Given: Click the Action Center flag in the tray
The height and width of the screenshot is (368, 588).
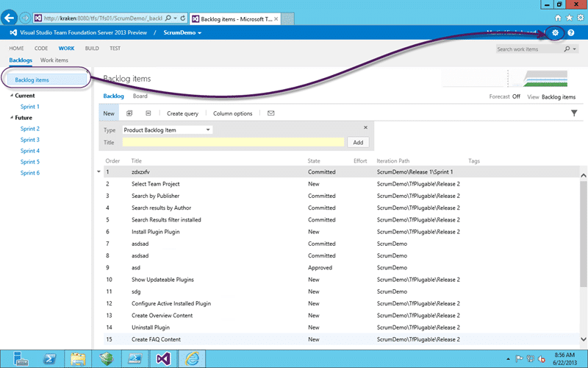Looking at the screenshot, I should 520,359.
